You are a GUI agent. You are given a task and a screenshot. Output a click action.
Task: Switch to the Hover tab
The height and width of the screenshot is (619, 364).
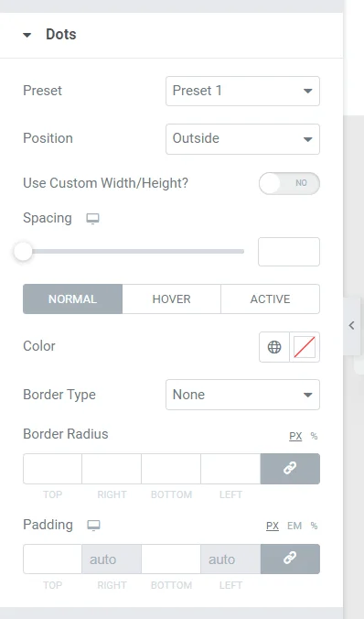click(x=172, y=299)
